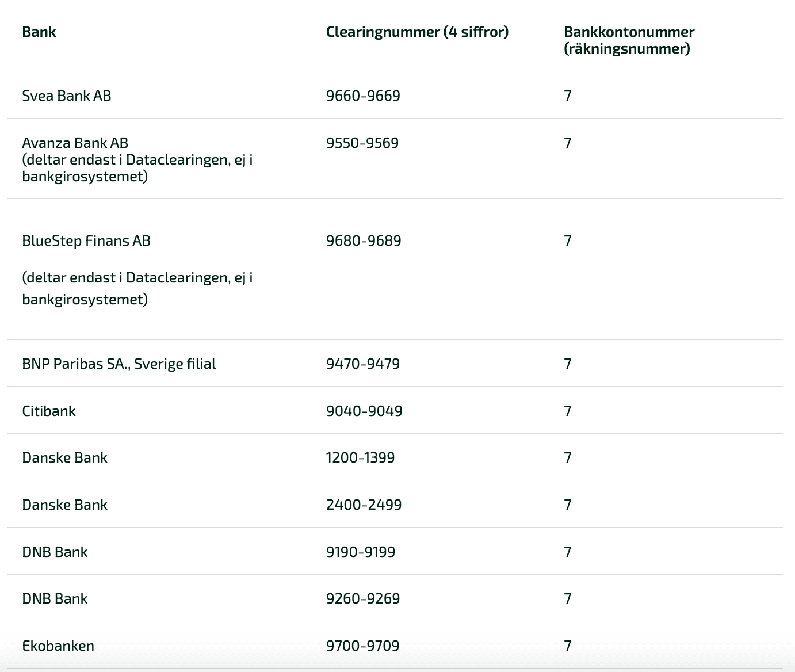The width and height of the screenshot is (795, 672).
Task: Click account digit 7 in the 9260-9269 row
Action: click(x=568, y=598)
